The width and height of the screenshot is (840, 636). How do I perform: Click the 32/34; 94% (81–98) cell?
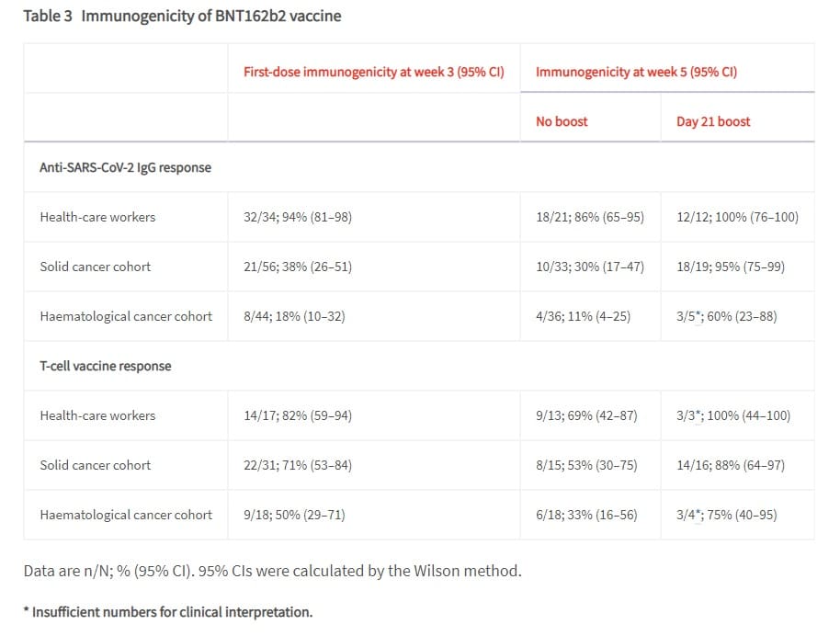(x=298, y=217)
